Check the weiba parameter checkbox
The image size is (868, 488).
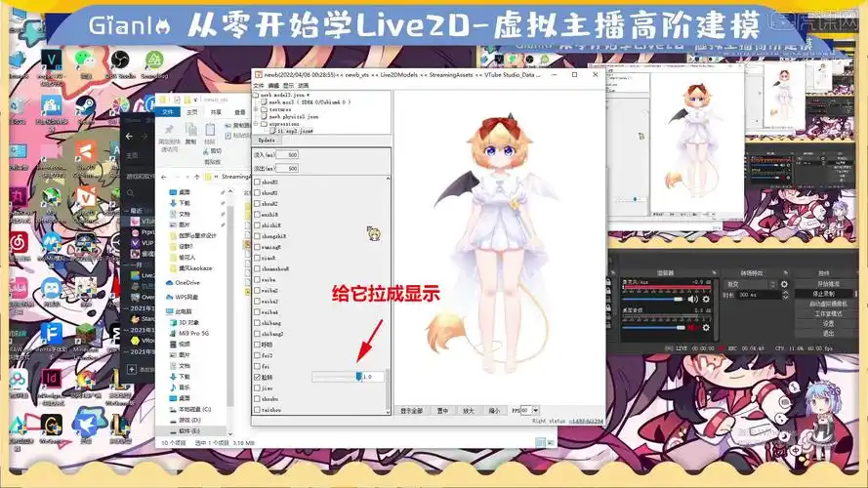(x=257, y=279)
